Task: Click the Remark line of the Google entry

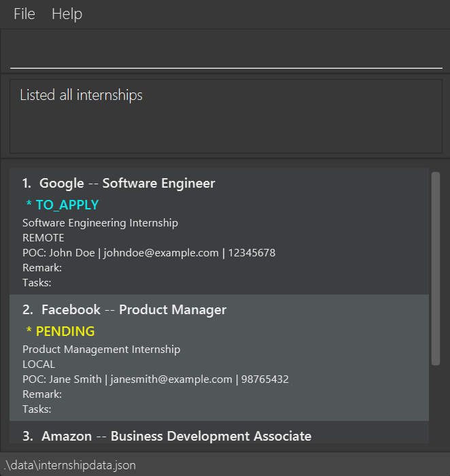Action: coord(42,268)
